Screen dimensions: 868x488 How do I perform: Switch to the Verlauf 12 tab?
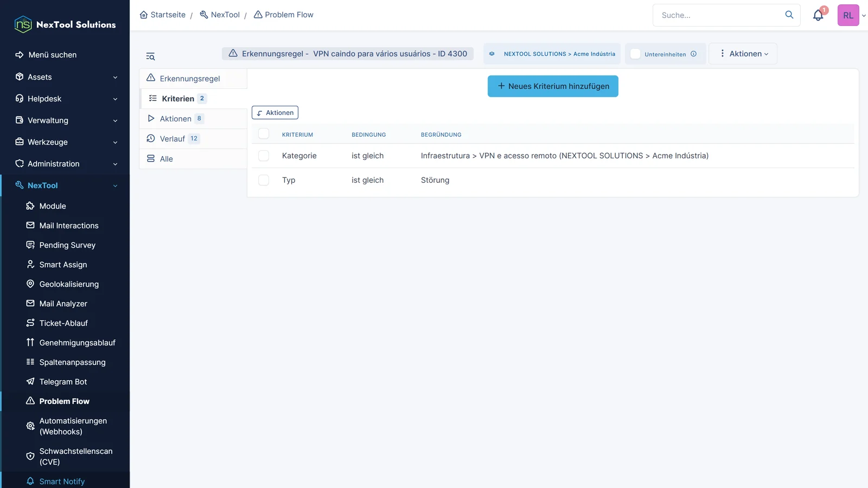coord(193,139)
